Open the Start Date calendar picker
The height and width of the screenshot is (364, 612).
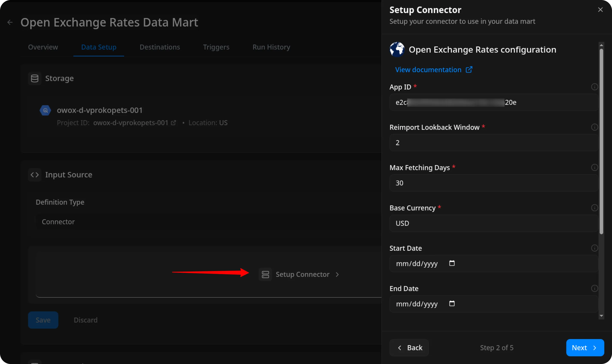[452, 263]
